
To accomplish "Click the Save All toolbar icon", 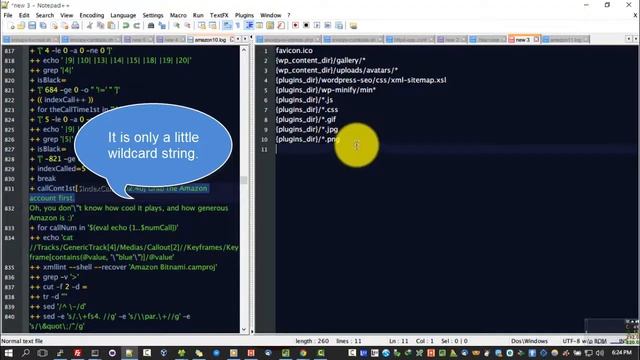I will (43, 26).
